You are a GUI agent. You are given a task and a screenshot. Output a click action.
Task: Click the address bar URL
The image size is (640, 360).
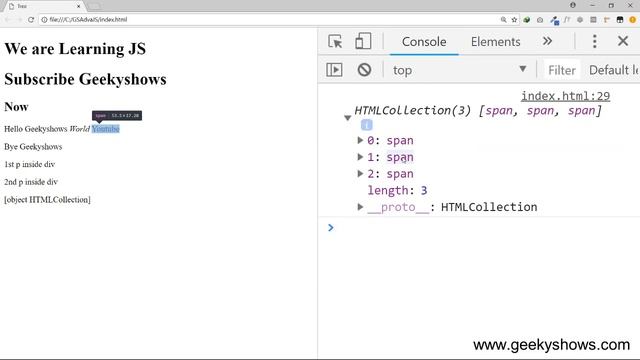pyautogui.click(x=88, y=19)
